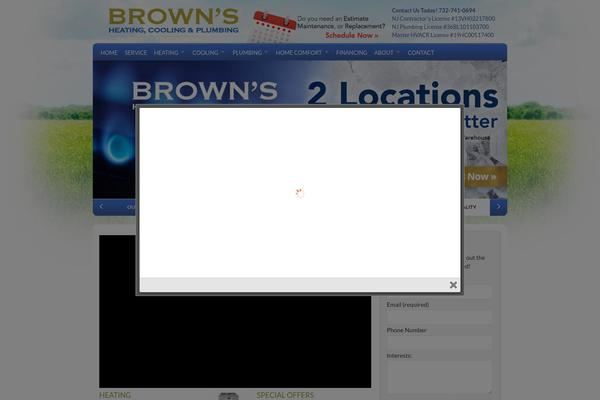
Task: Expand the HOME COMFORT dropdown menu
Action: (302, 52)
